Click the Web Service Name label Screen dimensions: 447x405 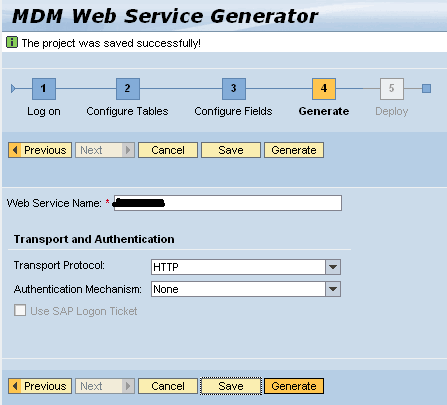pyautogui.click(x=54, y=203)
